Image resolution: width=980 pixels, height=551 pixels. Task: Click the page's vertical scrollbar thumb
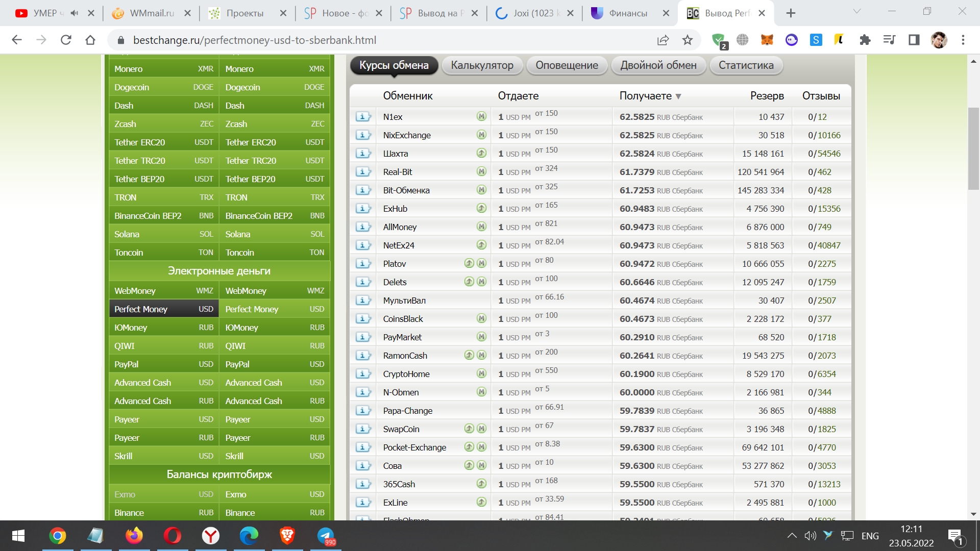click(x=973, y=148)
